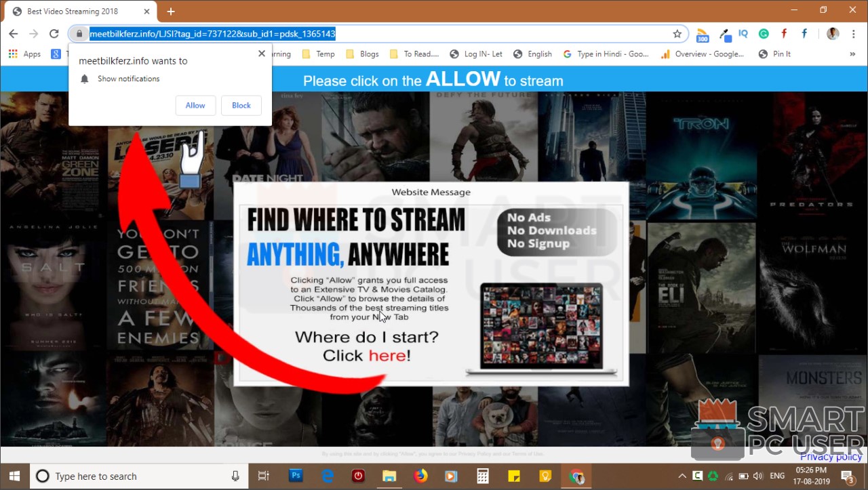868x490 pixels.
Task: Open the Chrome profile avatar icon
Action: [x=833, y=33]
